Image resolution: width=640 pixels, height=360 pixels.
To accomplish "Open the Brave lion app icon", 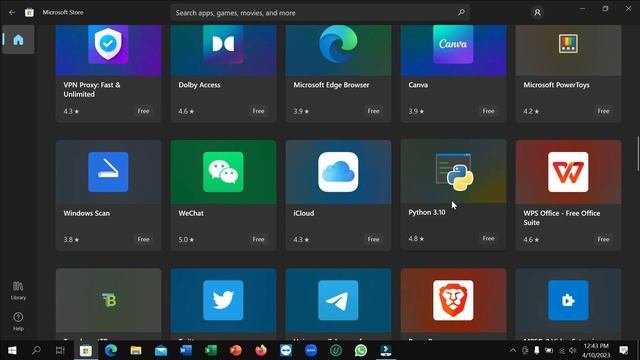I will 453,300.
